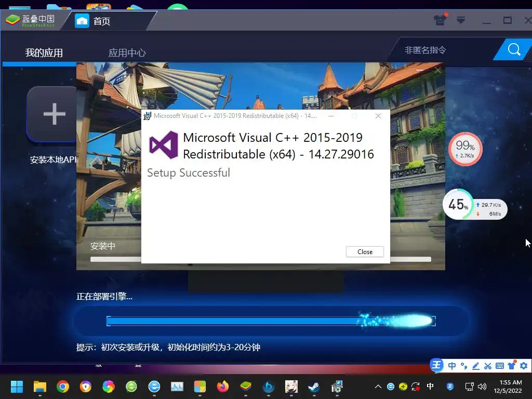
Task: Open the colorful pinwheel browser on the taskbar
Action: pos(108,387)
